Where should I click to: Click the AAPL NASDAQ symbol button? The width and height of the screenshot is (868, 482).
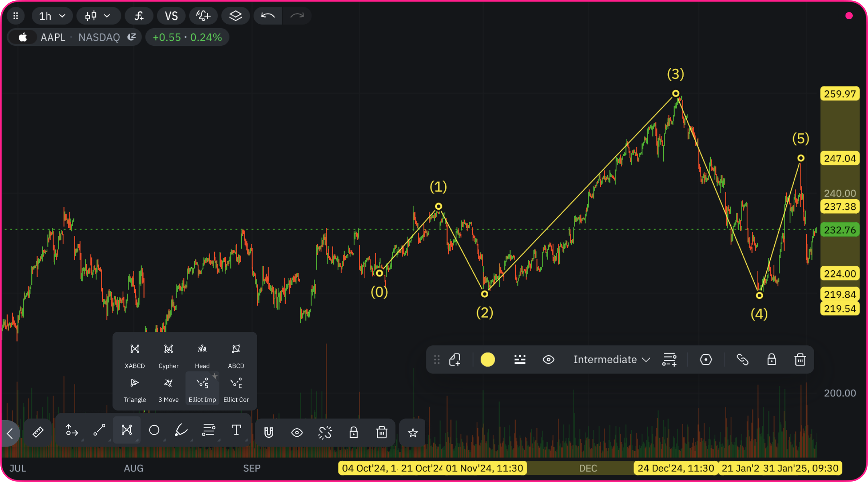pyautogui.click(x=74, y=37)
